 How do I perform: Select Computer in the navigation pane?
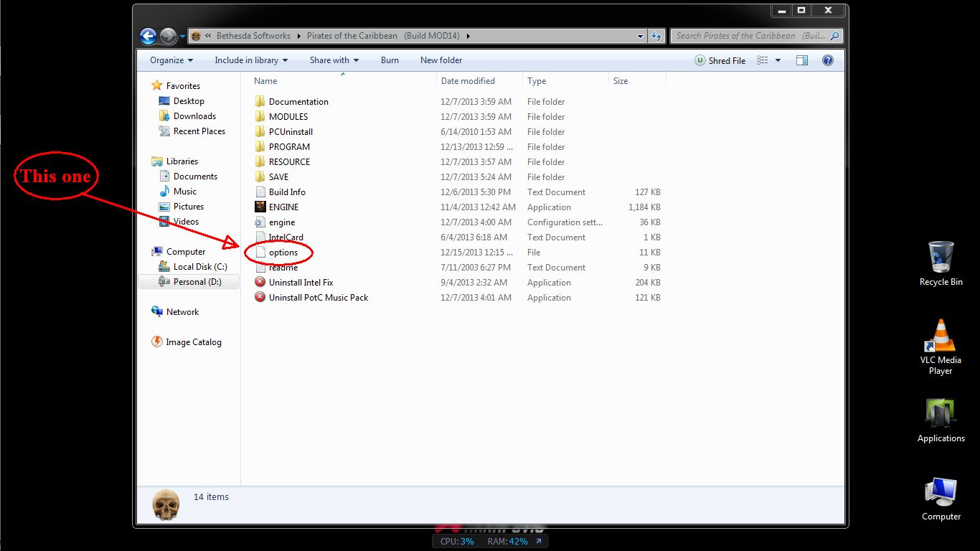[186, 252]
